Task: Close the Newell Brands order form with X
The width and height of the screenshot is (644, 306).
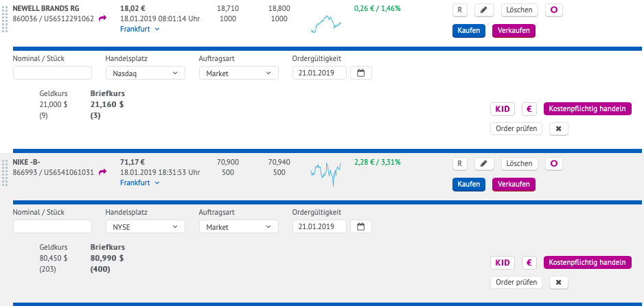Action: 559,129
